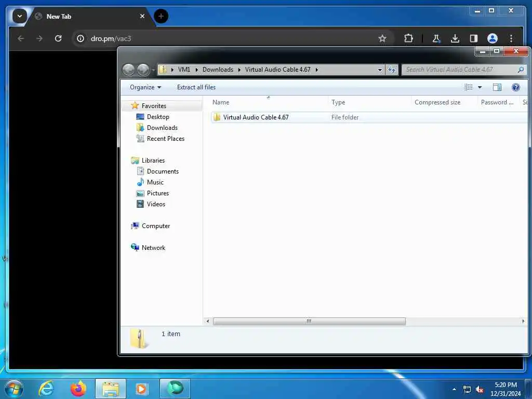This screenshot has height=399, width=532.
Task: Click Explorer back navigation button
Action: pos(129,70)
